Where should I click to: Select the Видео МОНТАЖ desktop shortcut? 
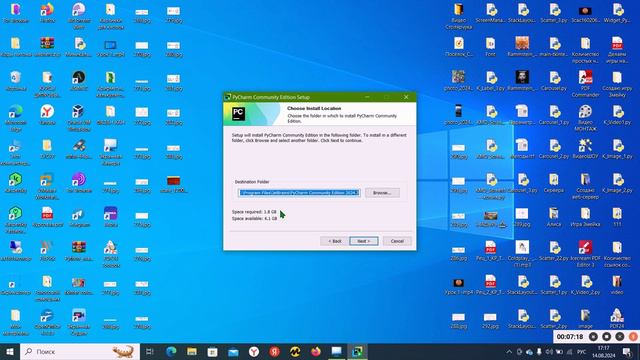(x=585, y=118)
